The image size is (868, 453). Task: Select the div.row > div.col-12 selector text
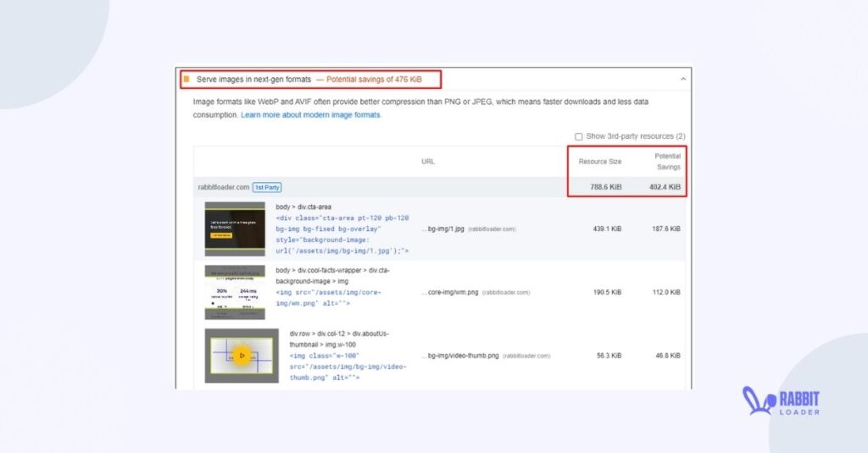[x=339, y=339]
